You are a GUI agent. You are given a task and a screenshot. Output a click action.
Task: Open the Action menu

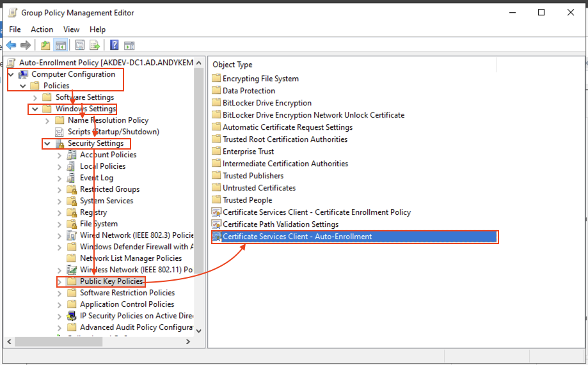tap(42, 29)
